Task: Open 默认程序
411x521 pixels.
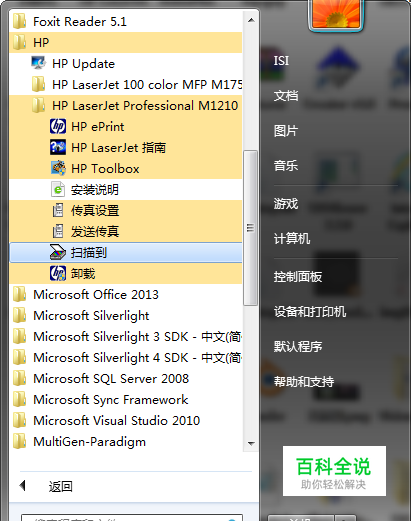Action: click(x=298, y=347)
